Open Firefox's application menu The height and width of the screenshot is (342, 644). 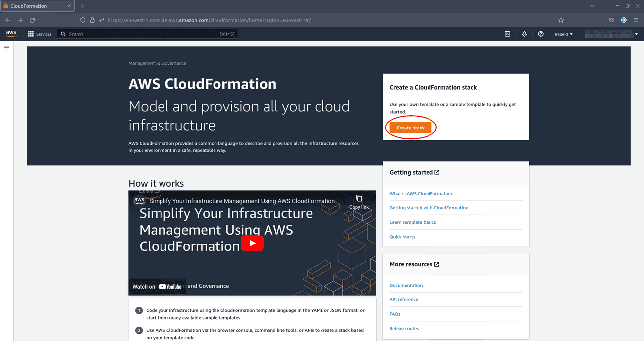[x=636, y=20]
